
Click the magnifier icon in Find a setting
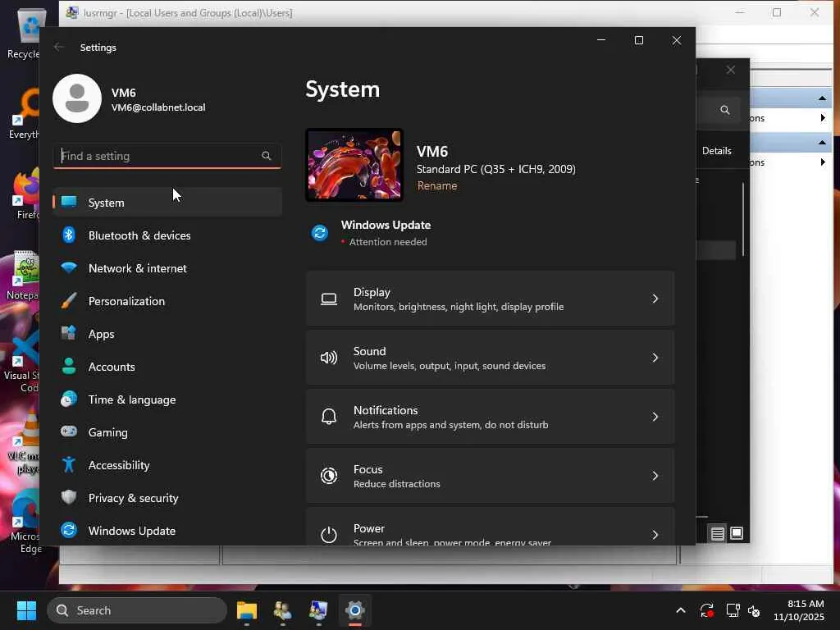point(267,156)
